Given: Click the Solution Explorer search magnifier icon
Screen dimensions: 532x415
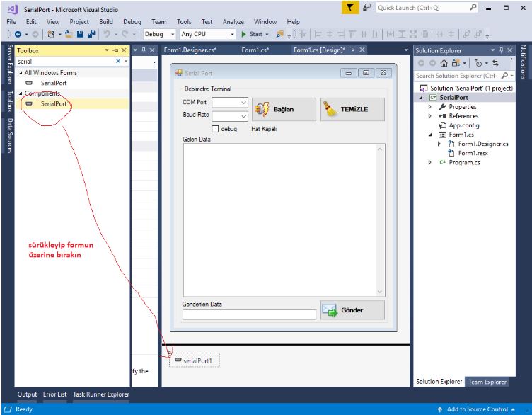Looking at the screenshot, I should click(504, 75).
